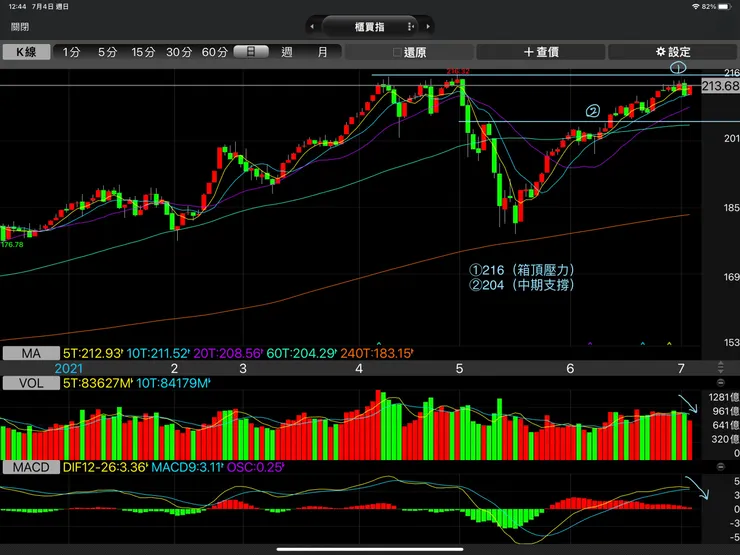740x555 pixels.
Task: Collapse the MACD panel with minus icon
Action: click(721, 467)
